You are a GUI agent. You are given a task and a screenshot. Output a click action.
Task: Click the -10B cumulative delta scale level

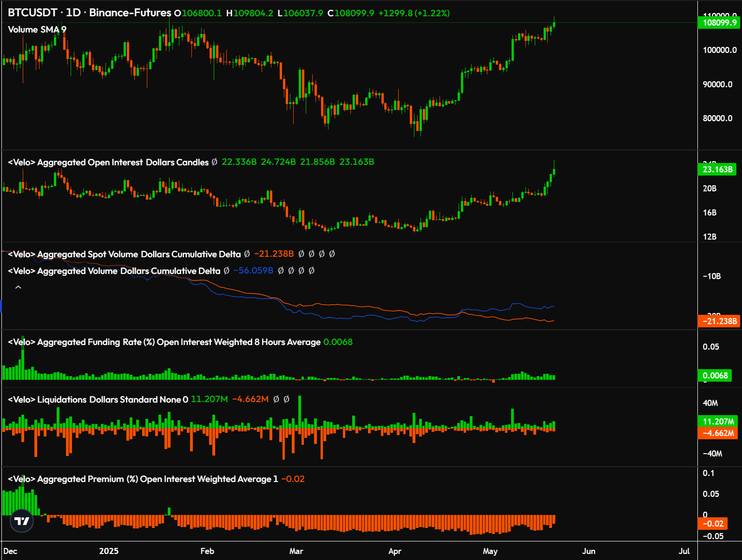coord(712,276)
